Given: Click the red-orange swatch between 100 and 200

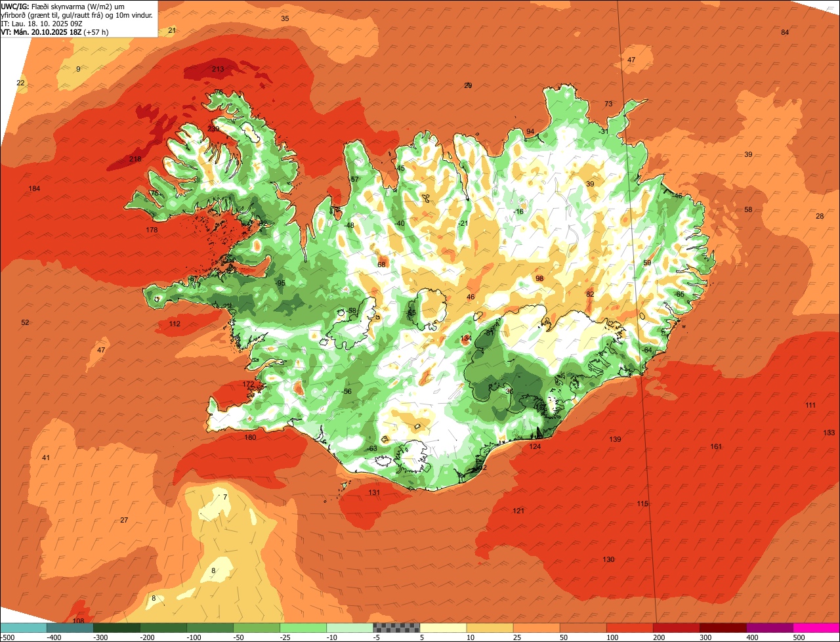Looking at the screenshot, I should coord(629,628).
